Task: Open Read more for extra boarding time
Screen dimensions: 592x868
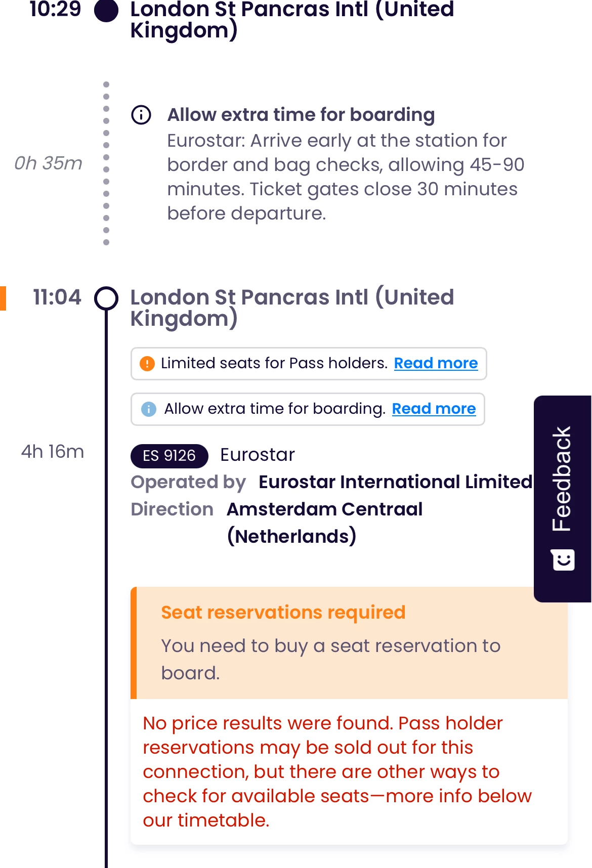Action: (434, 409)
